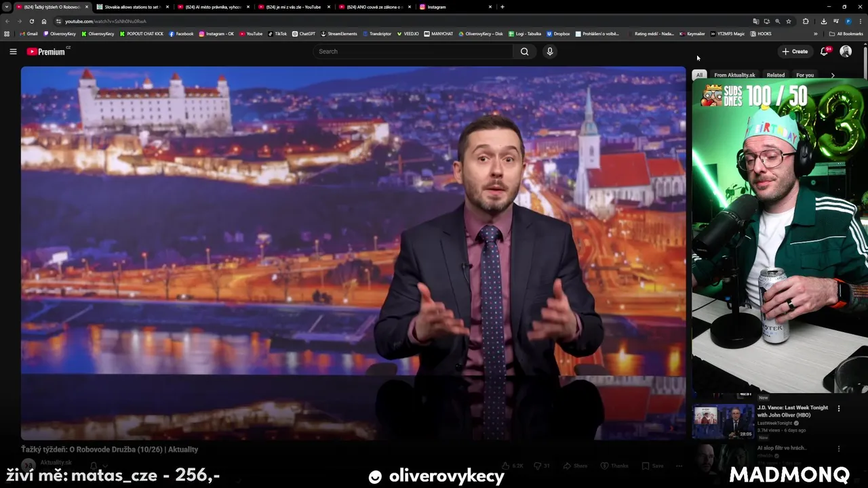The height and width of the screenshot is (488, 868).
Task: Open the HOOKS bookmark
Action: coord(761,34)
